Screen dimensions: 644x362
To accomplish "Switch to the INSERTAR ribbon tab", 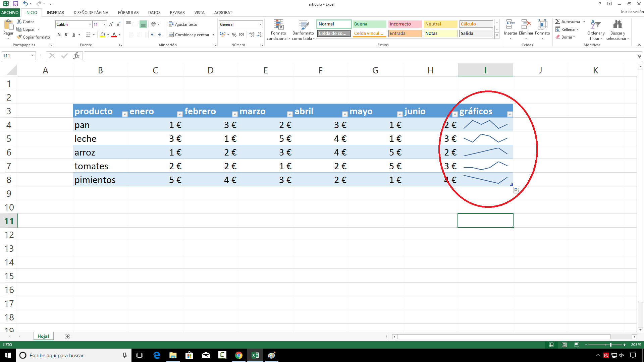I will [x=55, y=12].
